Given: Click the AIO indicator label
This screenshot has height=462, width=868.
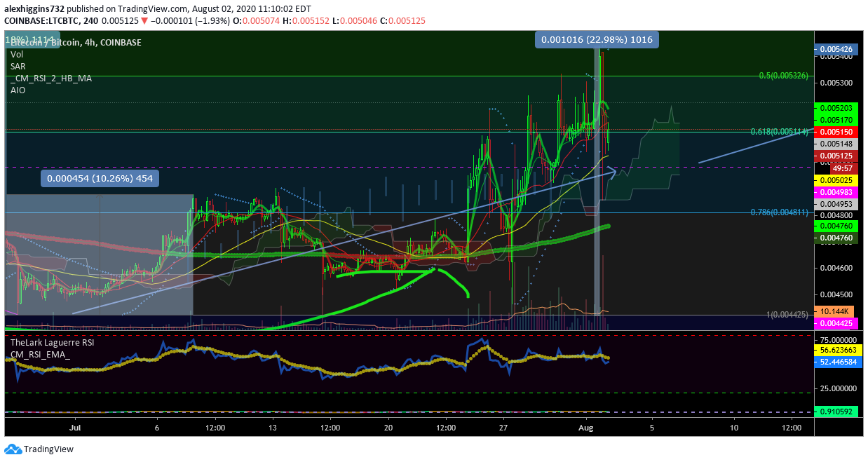Looking at the screenshot, I should click(18, 90).
